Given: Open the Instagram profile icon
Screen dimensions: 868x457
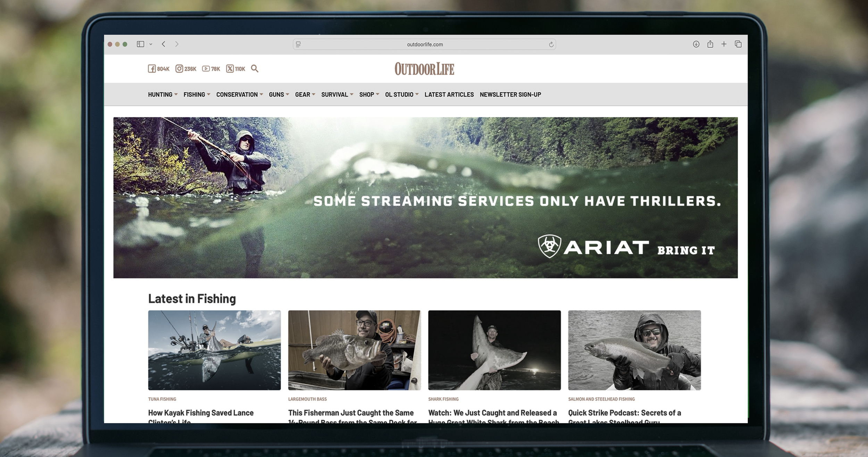Looking at the screenshot, I should point(179,69).
